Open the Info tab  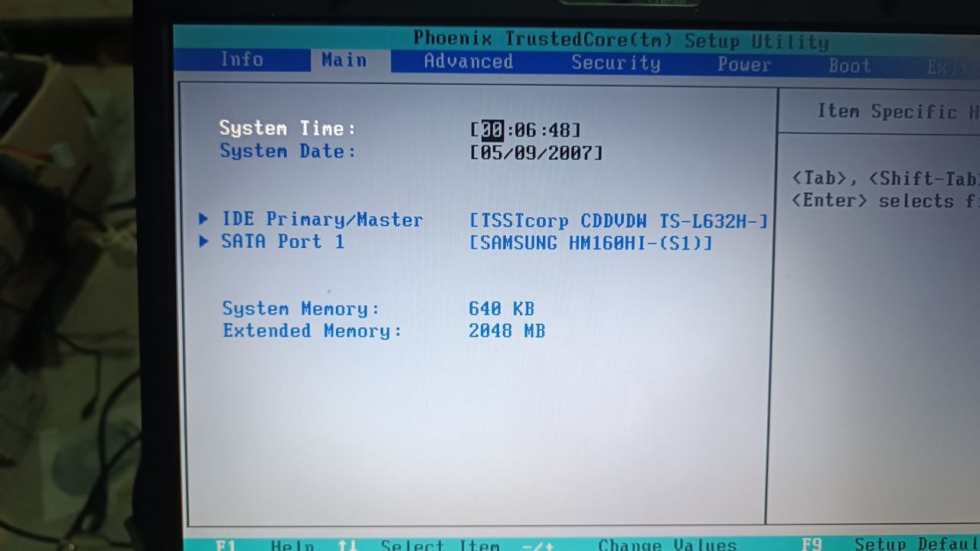tap(241, 60)
